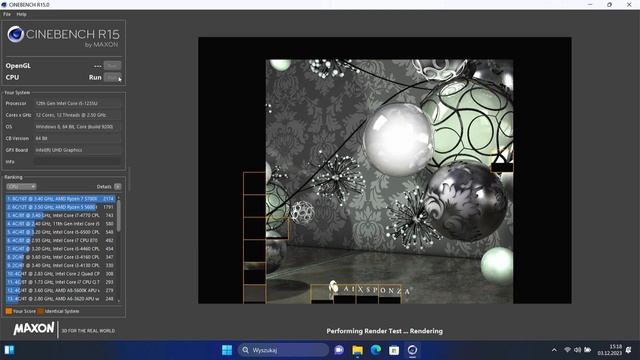640x360 pixels.
Task: Open File Explorer from the taskbar
Action: 358,350
